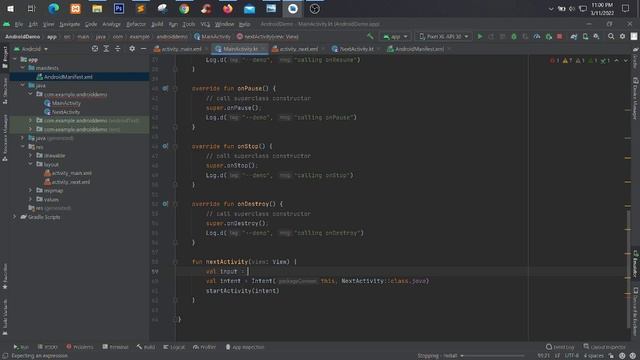Open the profiler gauge icon in toolbar
The image size is (640, 360).
[x=537, y=36]
